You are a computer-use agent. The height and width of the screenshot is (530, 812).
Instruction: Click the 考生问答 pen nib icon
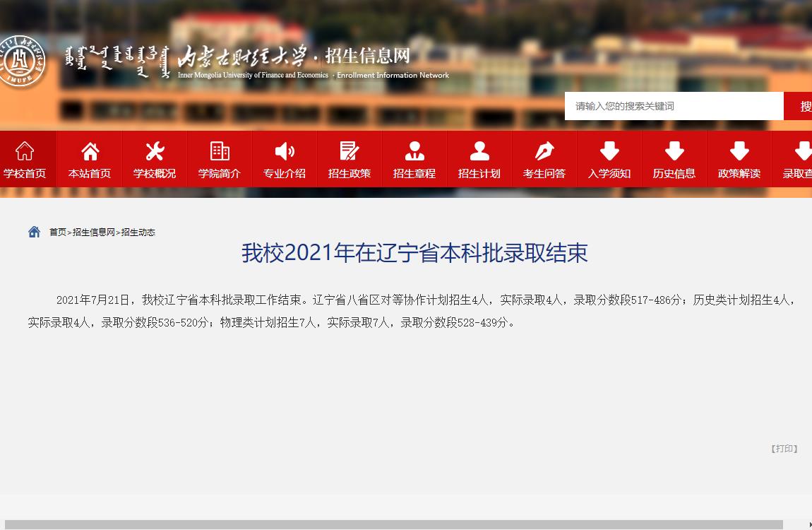[x=544, y=151]
